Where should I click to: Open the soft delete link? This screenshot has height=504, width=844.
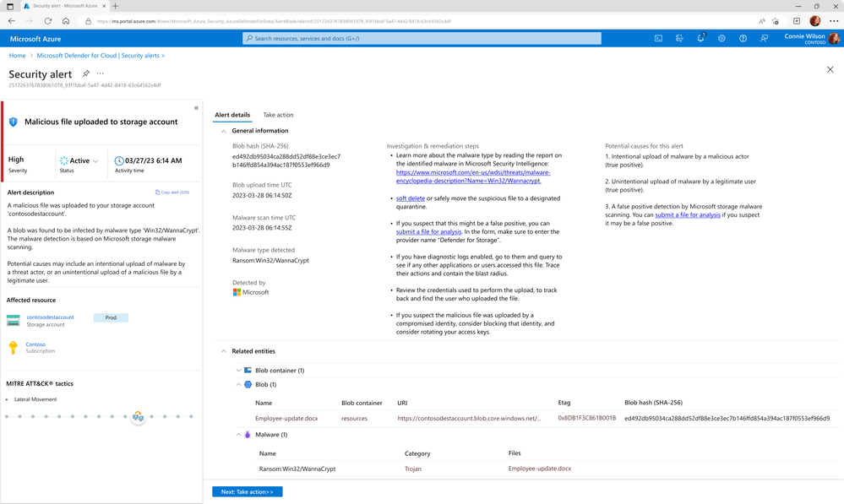(410, 198)
